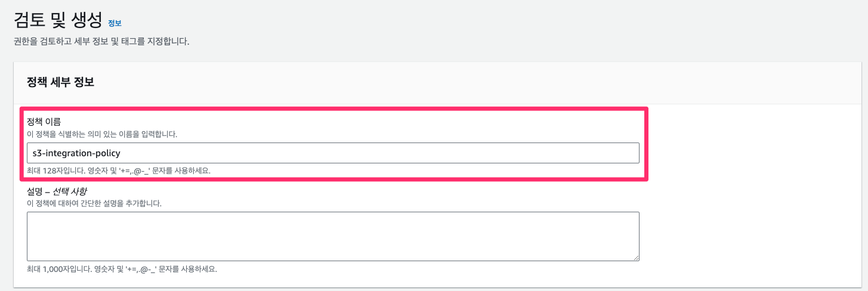Viewport: 868px width, 291px height.
Task: Click the subtitle starting with 권한을 검토하고
Action: 101,42
